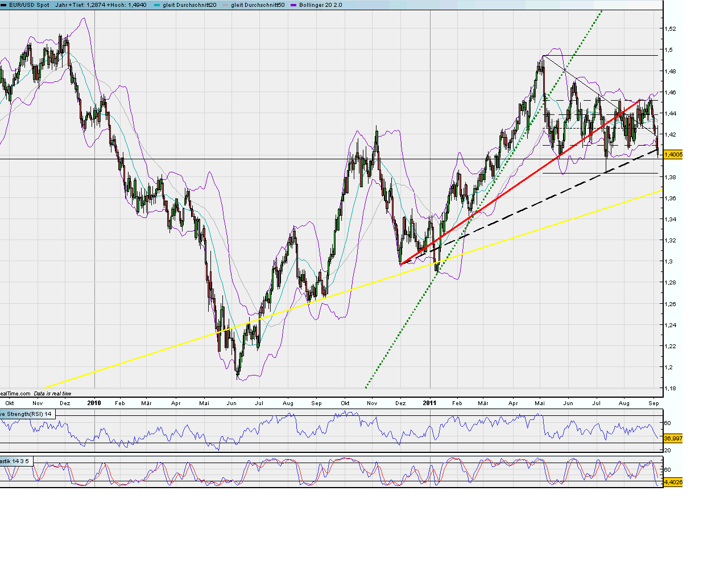Click the gleit Durchschnitt50 indicator icon

click(x=225, y=4)
